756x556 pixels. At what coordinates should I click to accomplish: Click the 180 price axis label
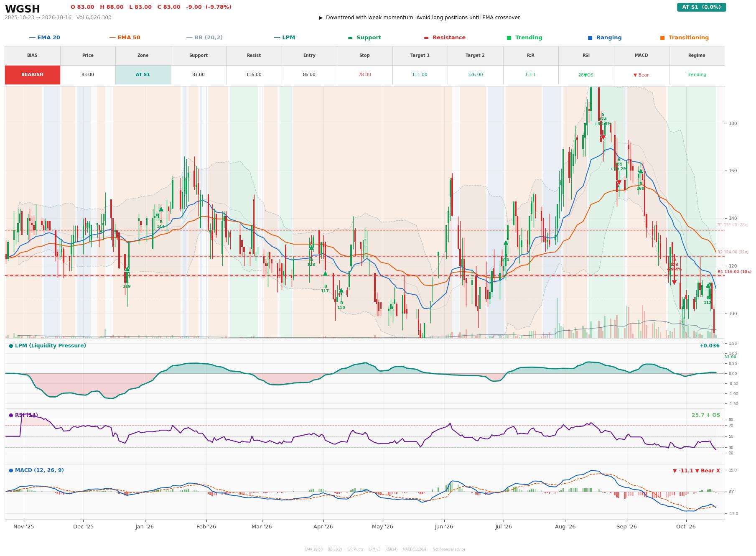tap(733, 123)
